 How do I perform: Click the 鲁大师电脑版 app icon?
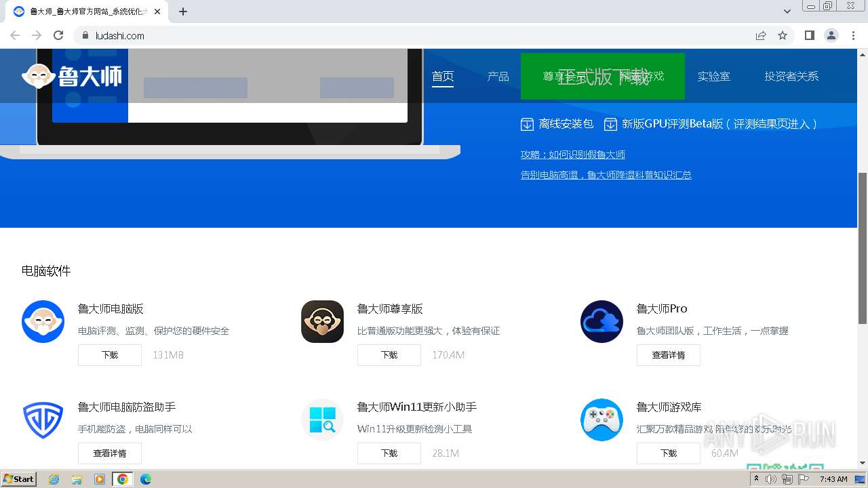click(43, 321)
